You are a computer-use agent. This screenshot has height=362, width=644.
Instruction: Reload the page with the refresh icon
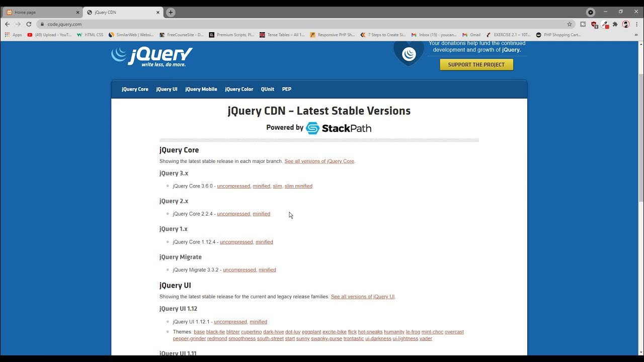click(29, 24)
